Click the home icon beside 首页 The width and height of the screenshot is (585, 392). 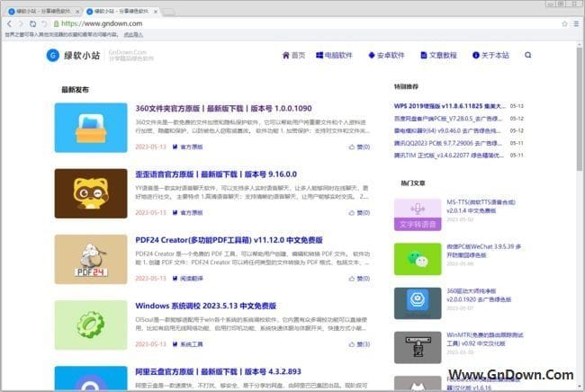[x=286, y=55]
